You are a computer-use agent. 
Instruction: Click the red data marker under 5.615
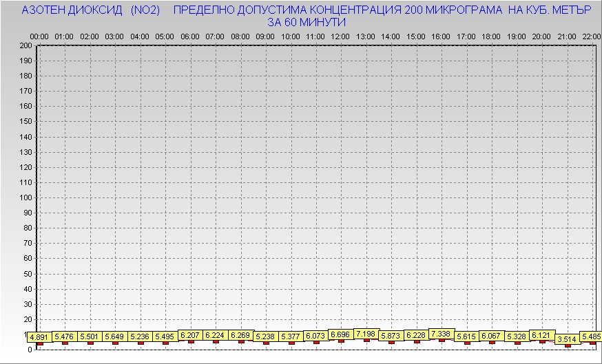point(467,343)
